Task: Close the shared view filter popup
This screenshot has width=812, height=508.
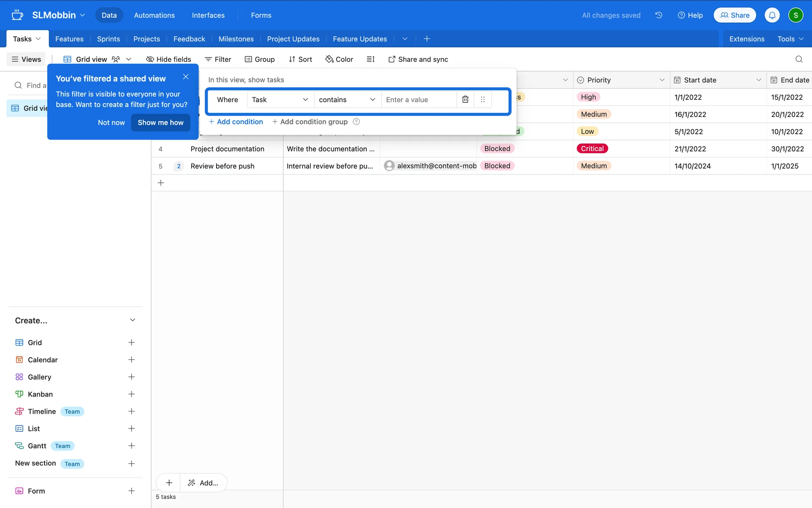Action: [x=186, y=77]
